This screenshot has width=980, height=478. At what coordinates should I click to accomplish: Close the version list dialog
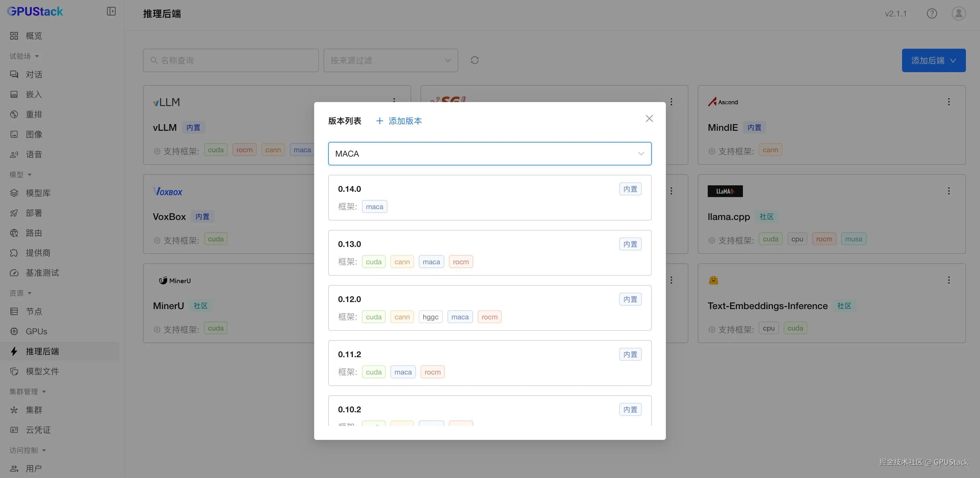[x=649, y=119]
